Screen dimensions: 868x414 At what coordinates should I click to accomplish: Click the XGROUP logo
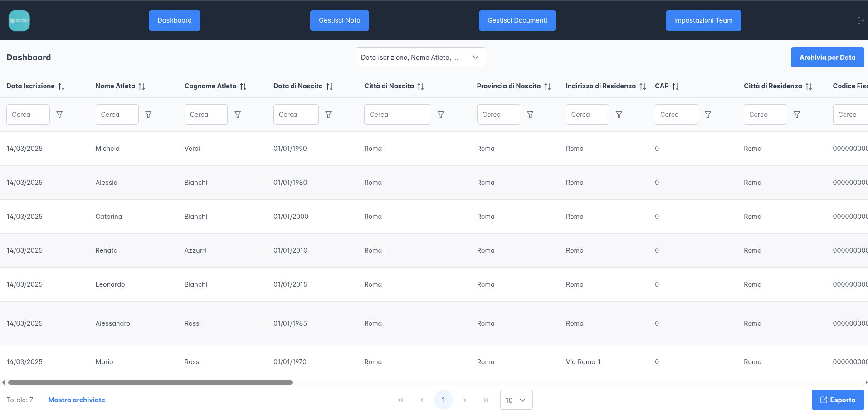(19, 20)
